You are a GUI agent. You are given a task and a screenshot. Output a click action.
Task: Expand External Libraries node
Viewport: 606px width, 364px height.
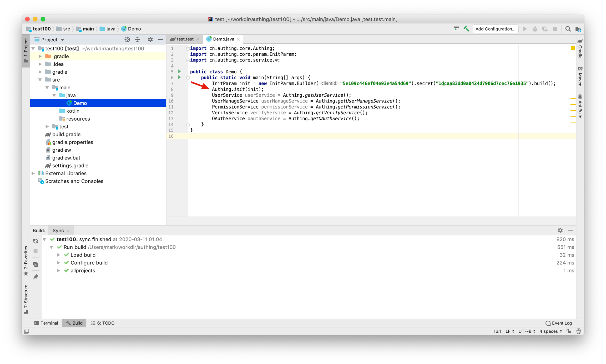(33, 173)
